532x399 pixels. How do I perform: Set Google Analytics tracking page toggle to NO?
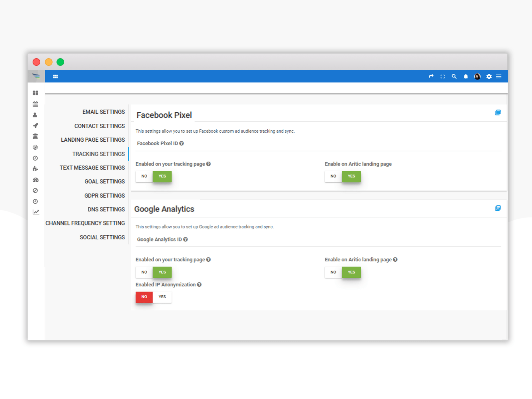point(144,272)
